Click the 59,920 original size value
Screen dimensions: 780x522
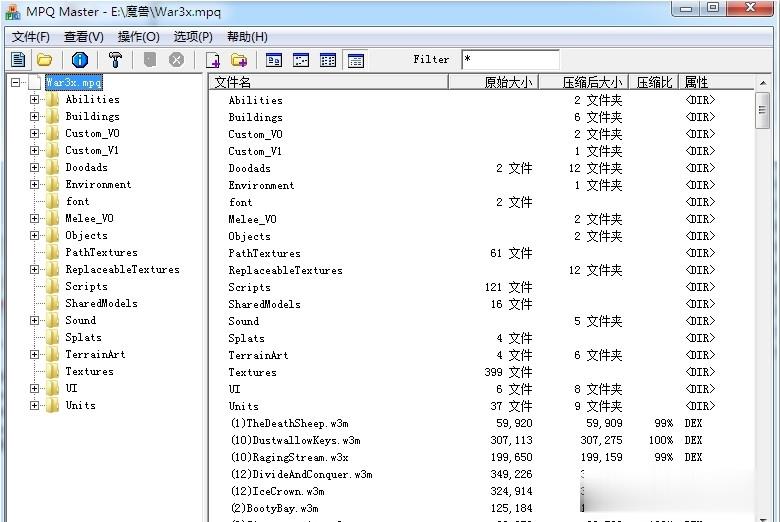(x=514, y=423)
